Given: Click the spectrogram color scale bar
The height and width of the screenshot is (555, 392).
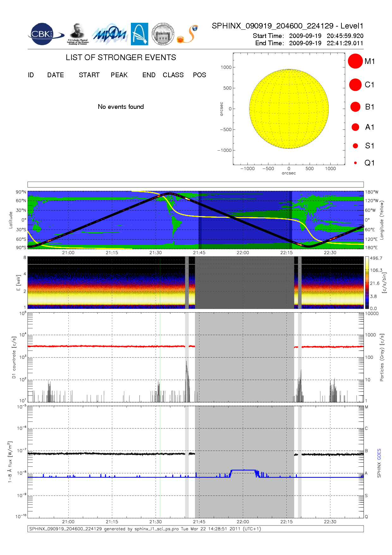Looking at the screenshot, I should click(x=367, y=283).
